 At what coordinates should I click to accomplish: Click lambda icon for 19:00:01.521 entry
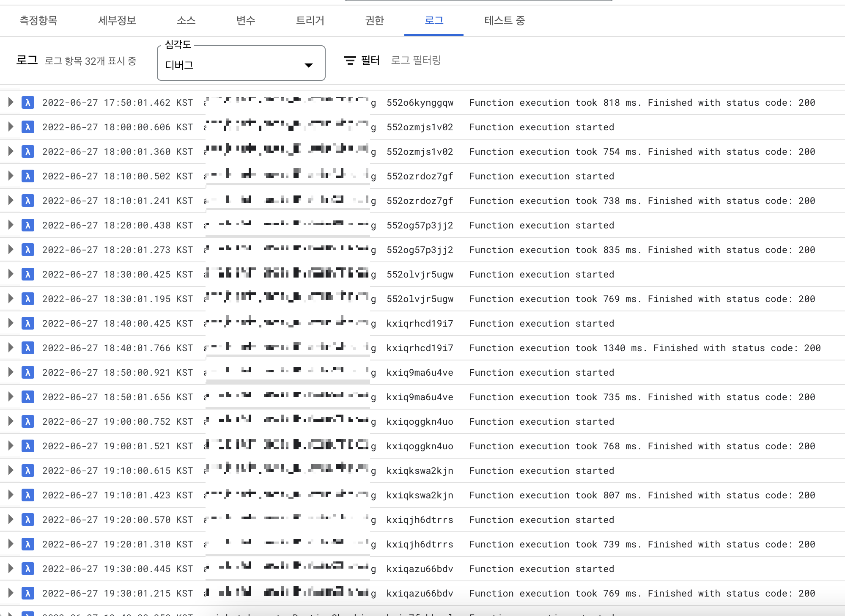click(28, 446)
